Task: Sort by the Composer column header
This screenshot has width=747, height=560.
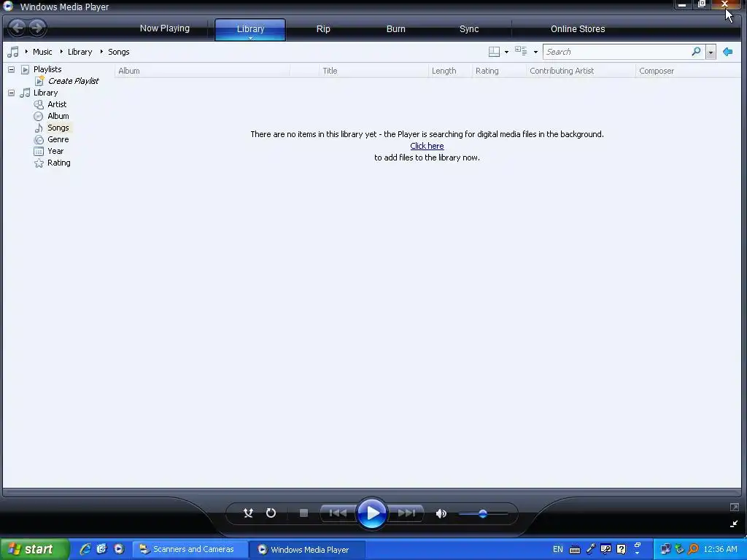Action: [688, 71]
